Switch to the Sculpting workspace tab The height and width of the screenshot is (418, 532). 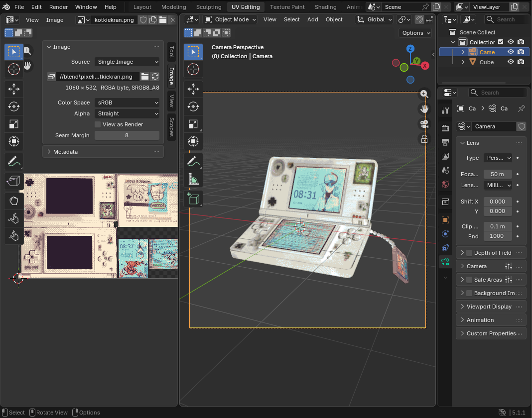coord(209,7)
